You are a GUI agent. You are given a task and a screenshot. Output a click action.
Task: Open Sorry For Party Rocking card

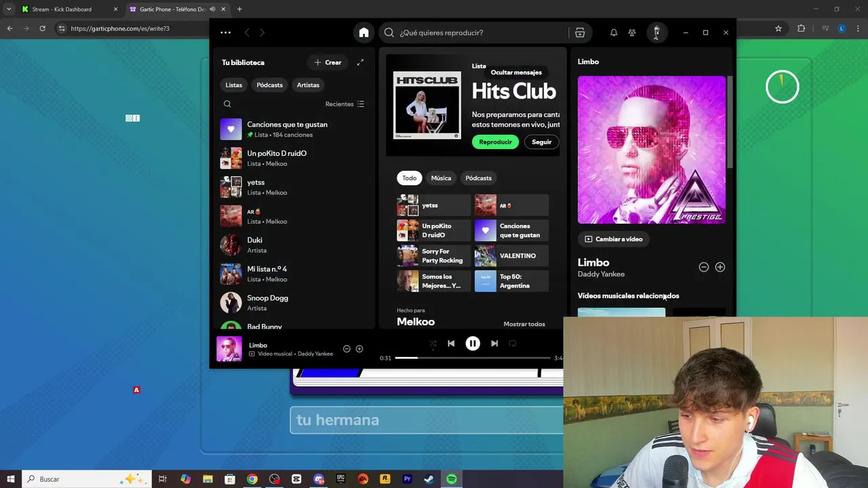click(x=434, y=256)
